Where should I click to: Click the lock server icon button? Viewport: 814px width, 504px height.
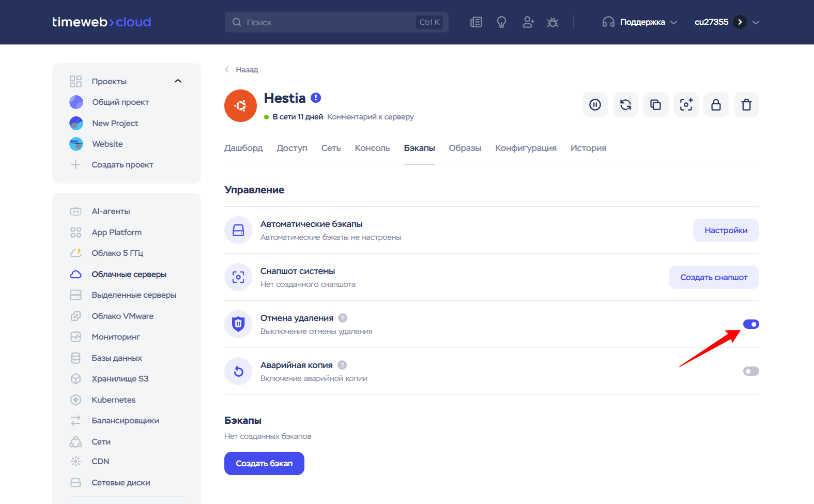(716, 105)
